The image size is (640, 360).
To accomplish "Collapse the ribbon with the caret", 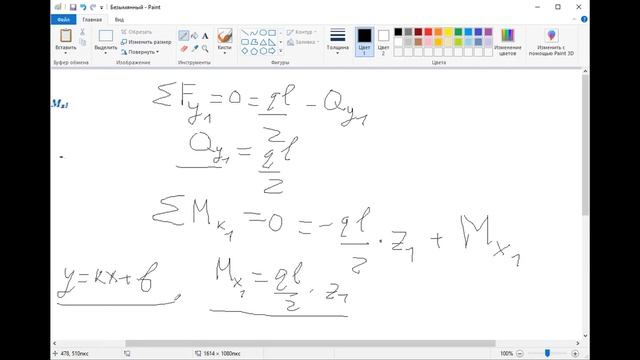I will coord(574,19).
